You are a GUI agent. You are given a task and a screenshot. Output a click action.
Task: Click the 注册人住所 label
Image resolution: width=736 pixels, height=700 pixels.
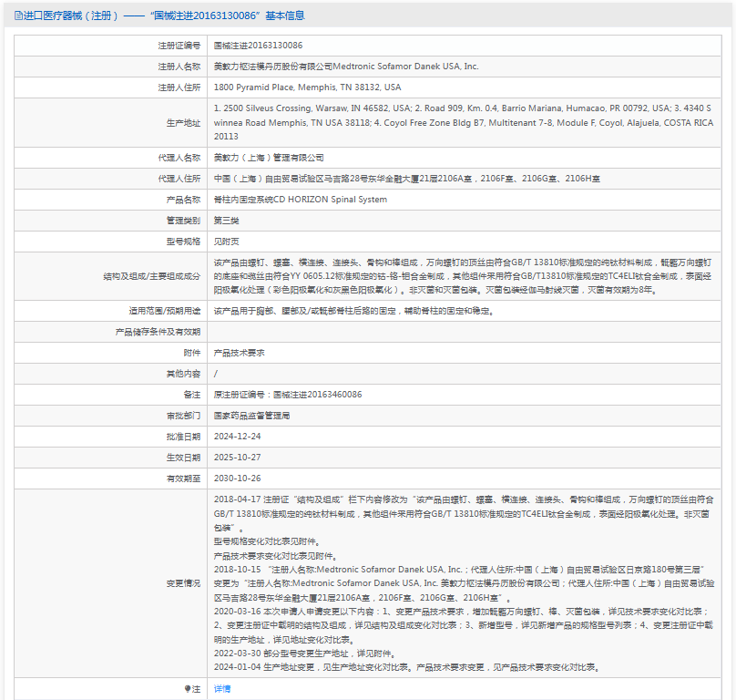click(x=179, y=87)
